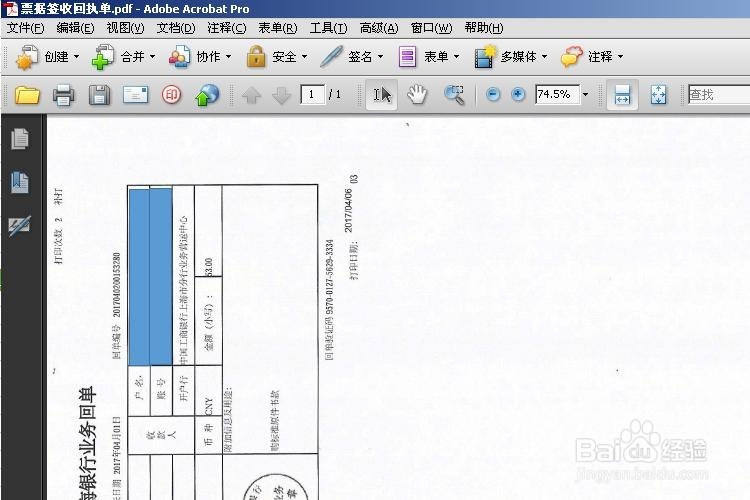Click the 回单编号 receipt number text
The width and height of the screenshot is (750, 500).
click(116, 306)
